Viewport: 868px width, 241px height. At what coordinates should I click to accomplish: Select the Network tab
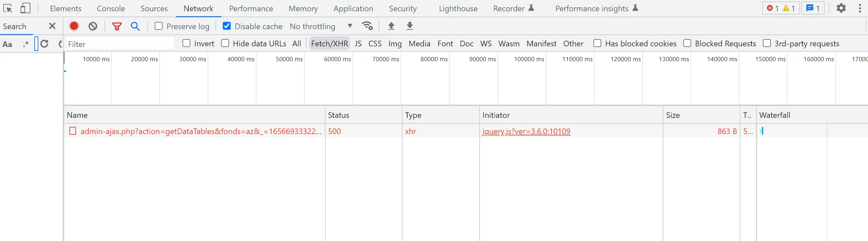click(198, 8)
